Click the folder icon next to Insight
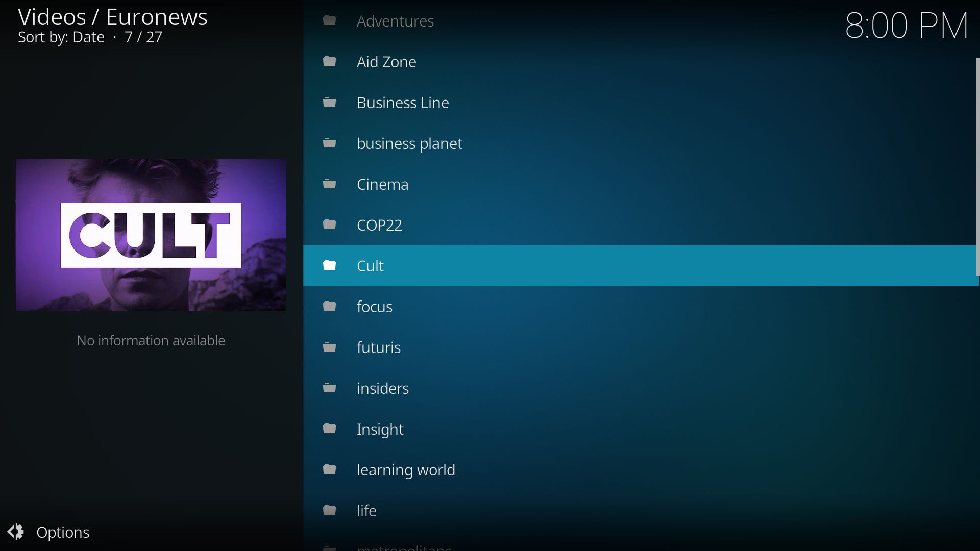Image resolution: width=980 pixels, height=551 pixels. click(x=330, y=429)
